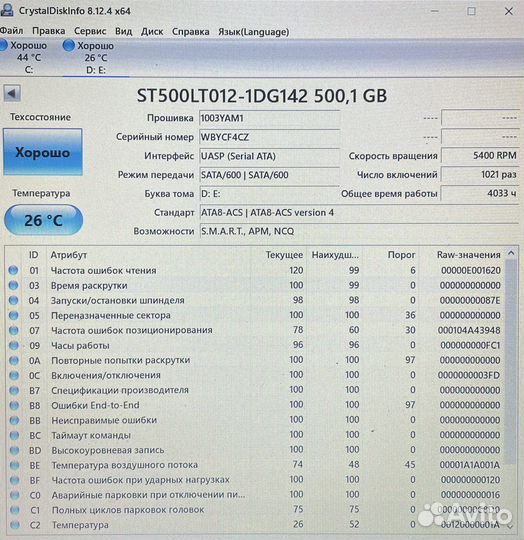Image resolution: width=524 pixels, height=540 pixels.
Task: Click the status dot for attribute C0
Action: [15, 495]
